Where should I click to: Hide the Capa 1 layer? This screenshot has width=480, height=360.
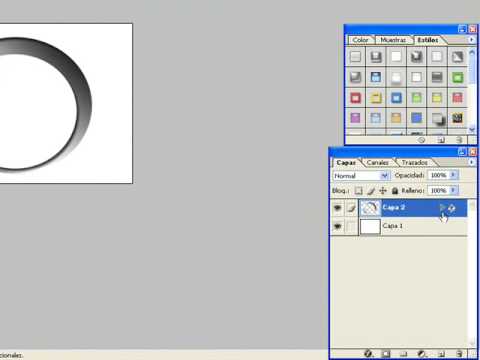[x=337, y=226]
